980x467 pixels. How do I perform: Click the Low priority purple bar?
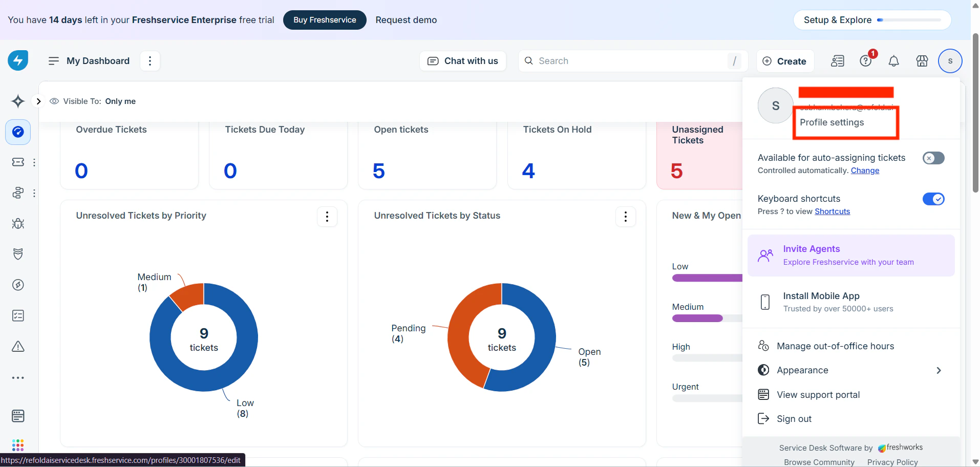(707, 278)
